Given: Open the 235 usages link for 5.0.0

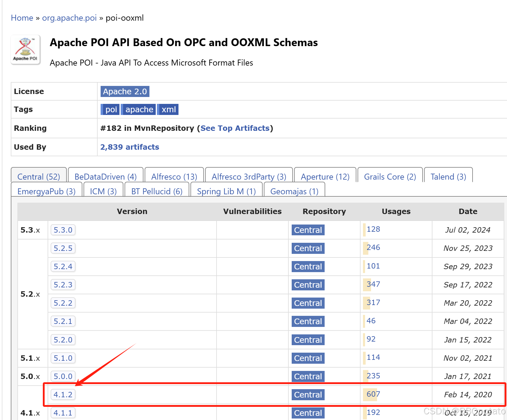Looking at the screenshot, I should click(x=373, y=376).
